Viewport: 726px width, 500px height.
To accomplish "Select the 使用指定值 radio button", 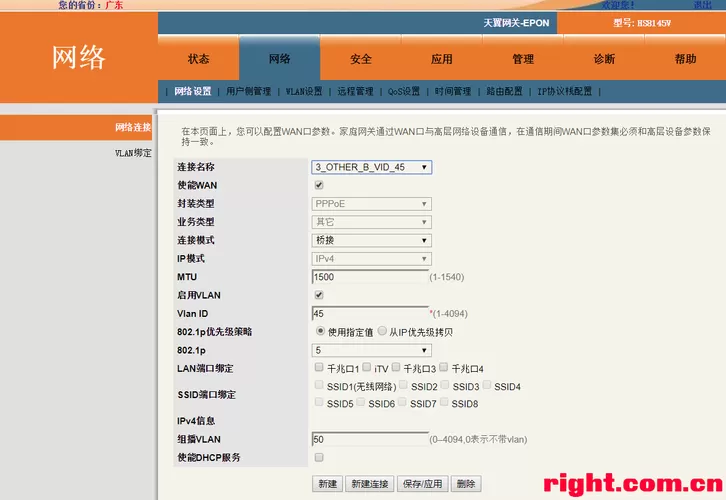I will click(320, 331).
